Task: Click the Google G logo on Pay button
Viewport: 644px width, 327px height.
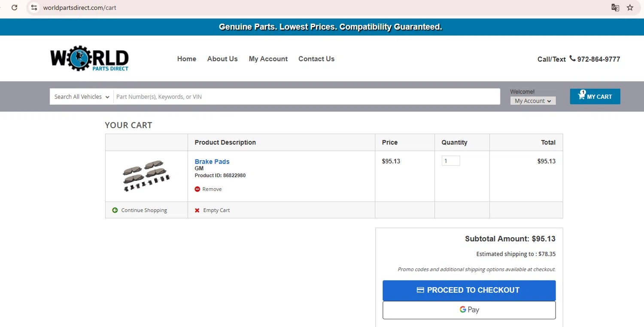Action: click(x=463, y=309)
